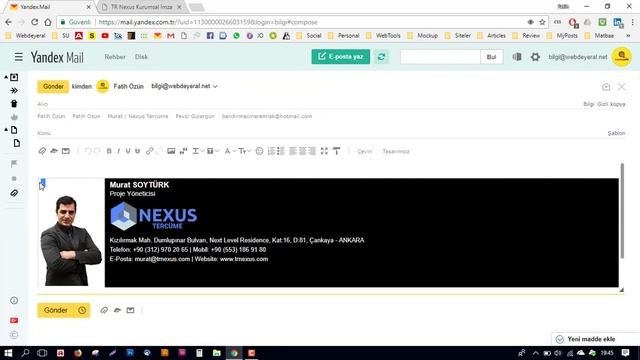Toggle bold formatting
The image size is (640, 360).
109,151
